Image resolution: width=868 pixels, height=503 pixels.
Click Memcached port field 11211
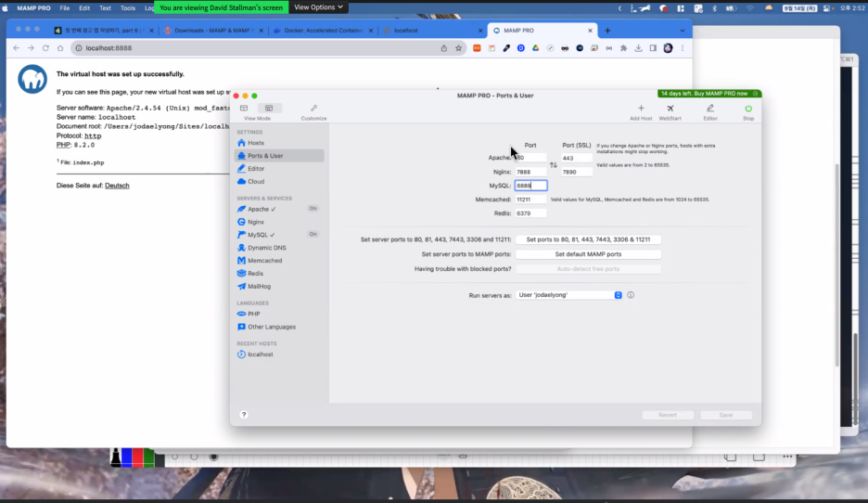pyautogui.click(x=530, y=200)
